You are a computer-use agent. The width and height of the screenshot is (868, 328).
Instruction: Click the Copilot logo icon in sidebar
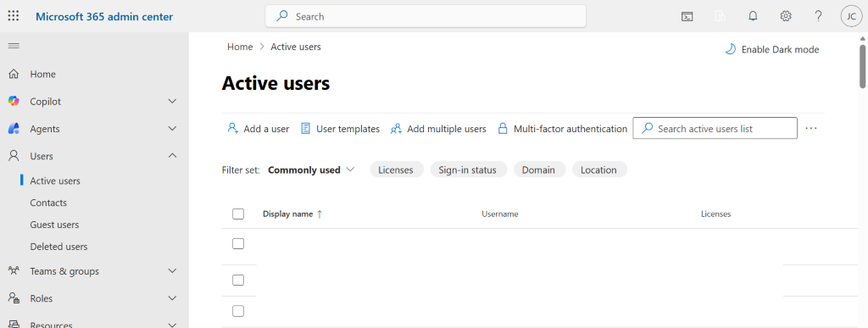pos(14,101)
